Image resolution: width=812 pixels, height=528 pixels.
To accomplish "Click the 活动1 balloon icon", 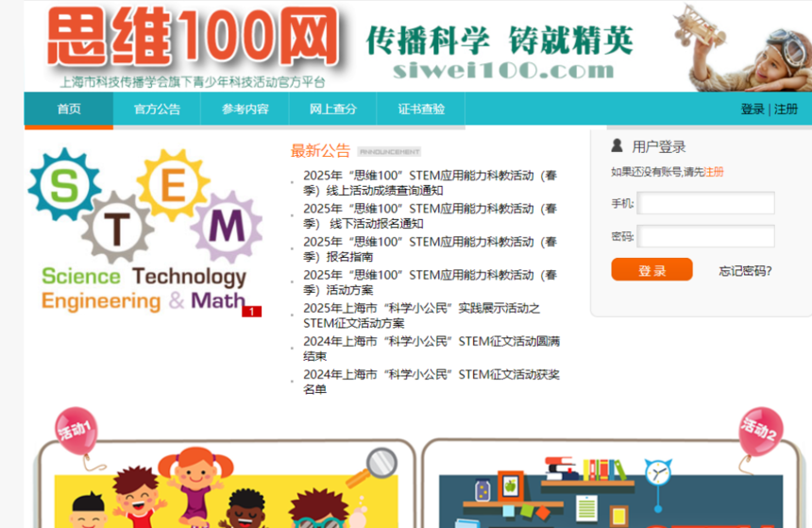I will pyautogui.click(x=76, y=431).
